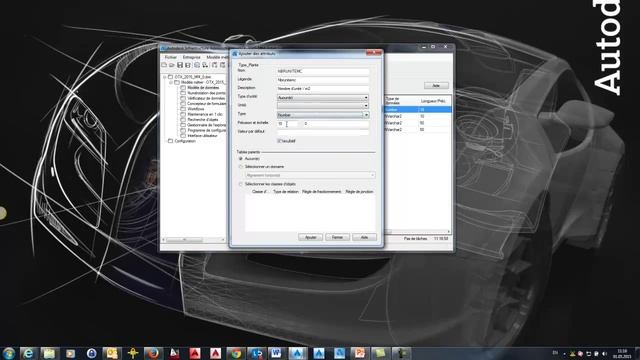
Task: Collapse the root OTX .dwt tree node
Action: (165, 77)
